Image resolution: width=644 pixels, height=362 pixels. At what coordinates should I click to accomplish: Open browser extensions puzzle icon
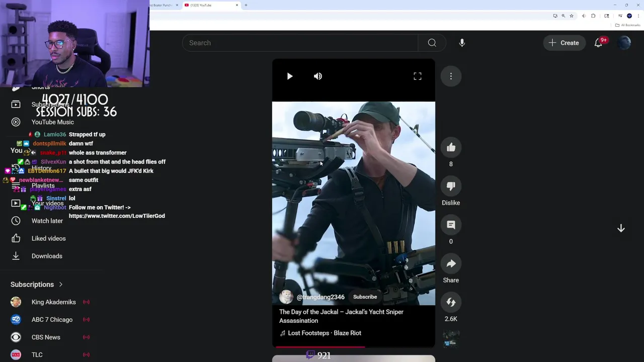(593, 16)
